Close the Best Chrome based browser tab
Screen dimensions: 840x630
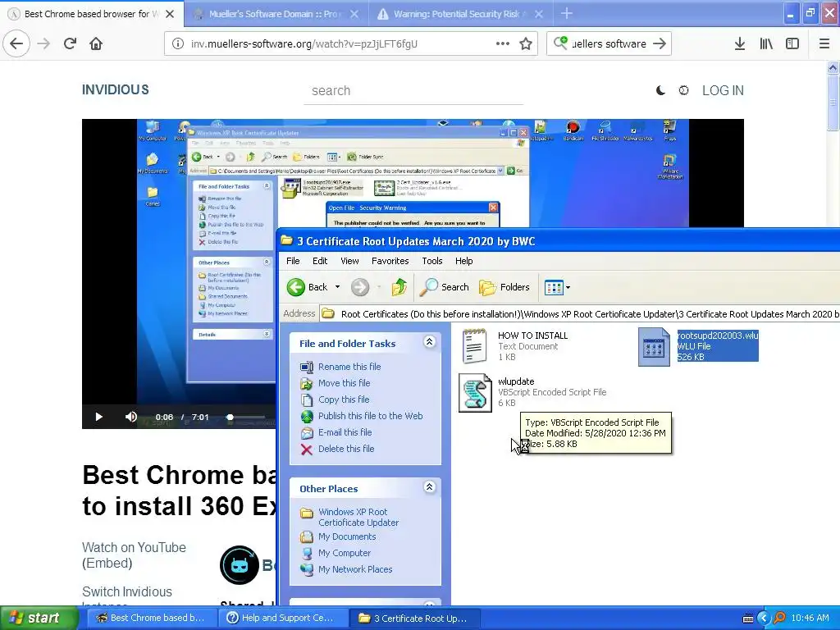[170, 14]
